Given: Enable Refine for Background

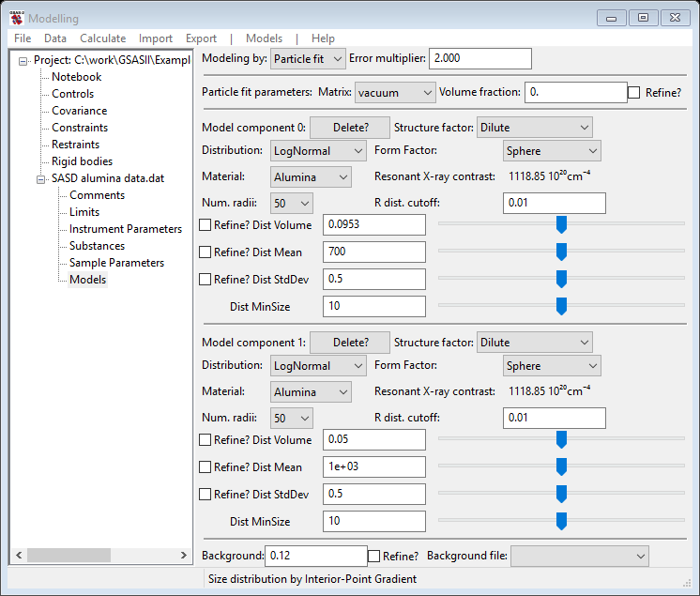Looking at the screenshot, I should tap(374, 557).
